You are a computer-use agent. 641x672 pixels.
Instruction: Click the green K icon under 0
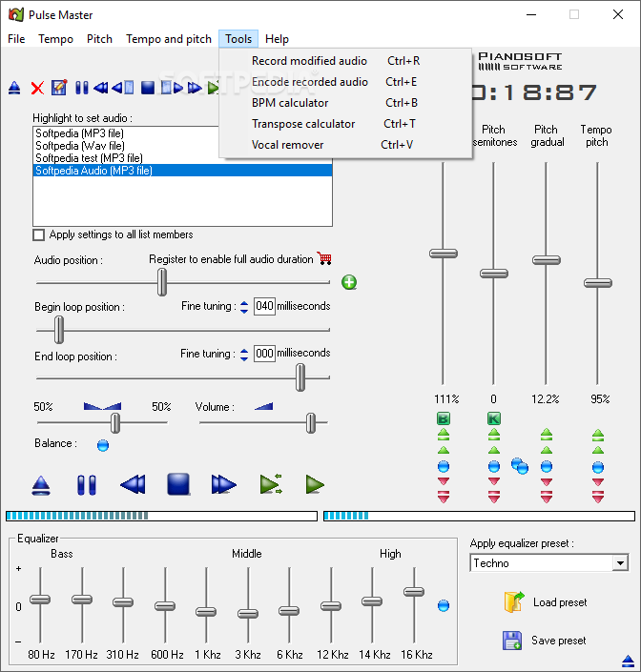[x=494, y=418]
